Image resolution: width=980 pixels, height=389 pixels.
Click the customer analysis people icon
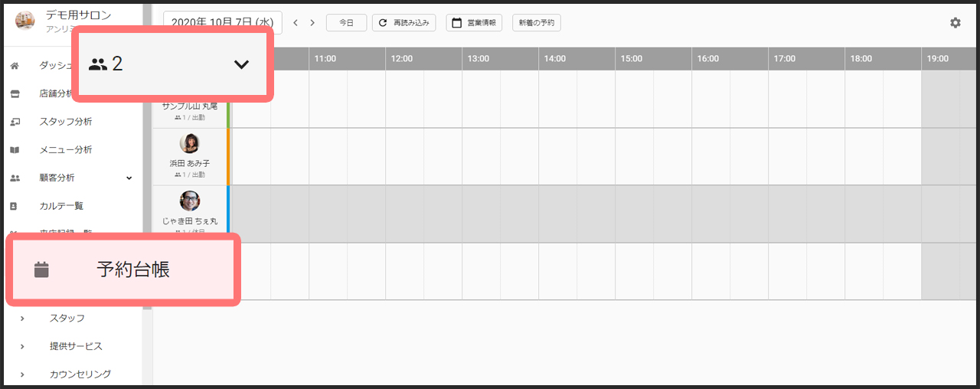tap(15, 178)
